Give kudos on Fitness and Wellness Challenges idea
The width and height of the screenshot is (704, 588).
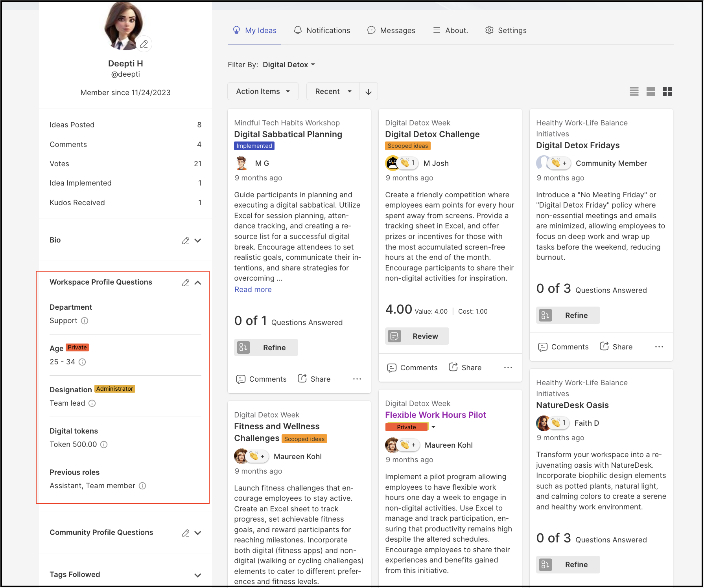[258, 456]
